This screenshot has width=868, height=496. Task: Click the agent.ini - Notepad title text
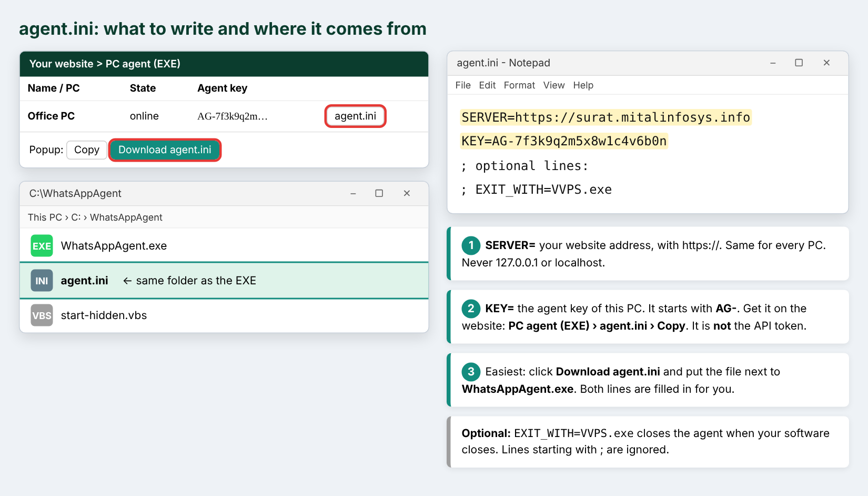pyautogui.click(x=503, y=63)
